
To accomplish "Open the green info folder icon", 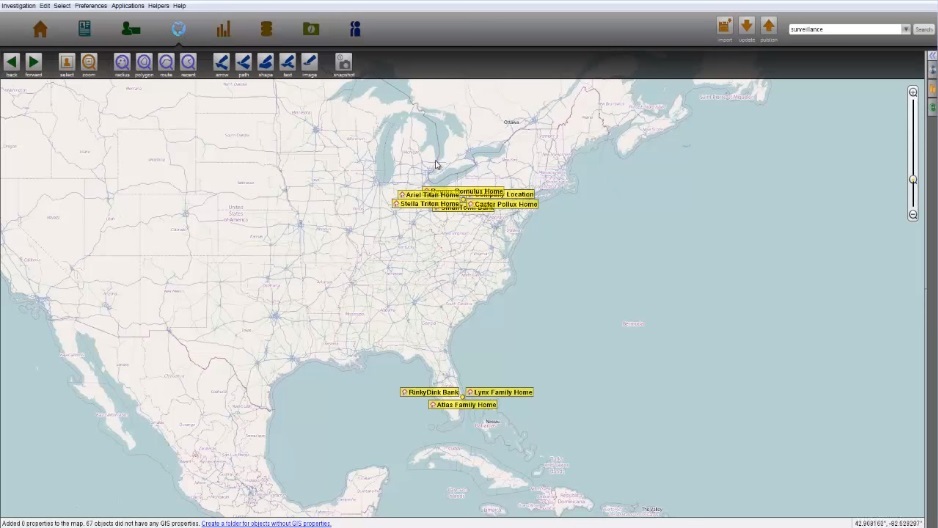I will pyautogui.click(x=311, y=29).
